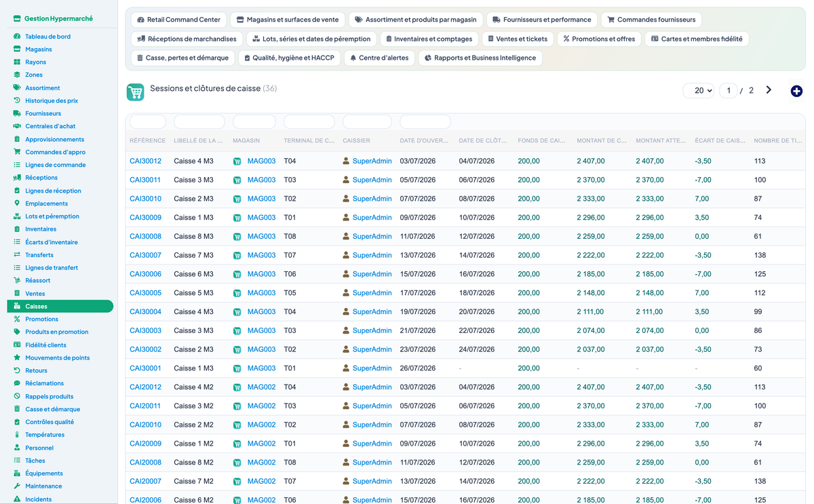Switch to Promotions et offres tab
The width and height of the screenshot is (814, 504).
[599, 39]
